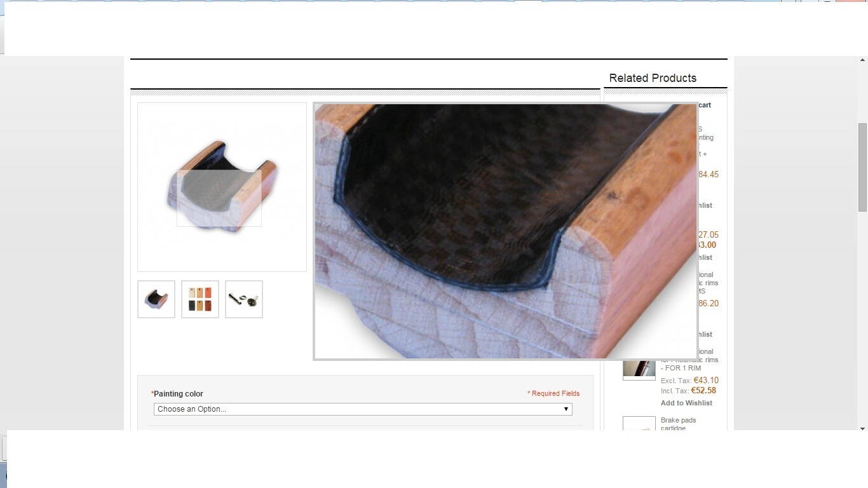Image resolution: width=868 pixels, height=488 pixels.
Task: Select the wooden brake pad thumbnail
Action: (x=156, y=299)
